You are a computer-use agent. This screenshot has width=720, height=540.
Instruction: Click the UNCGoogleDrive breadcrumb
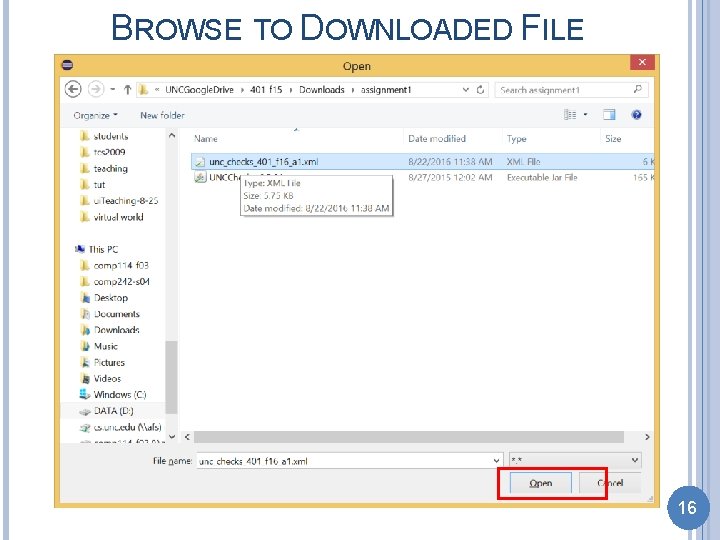pos(199,90)
